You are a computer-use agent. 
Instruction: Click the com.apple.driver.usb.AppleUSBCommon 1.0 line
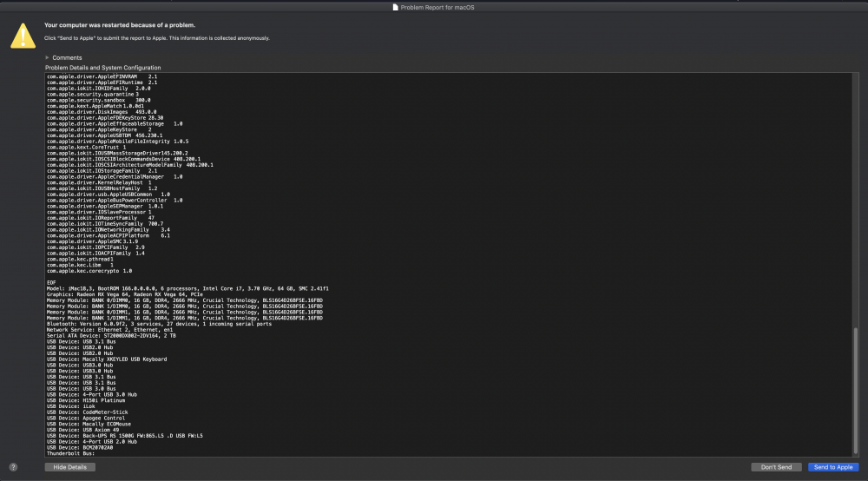point(108,194)
